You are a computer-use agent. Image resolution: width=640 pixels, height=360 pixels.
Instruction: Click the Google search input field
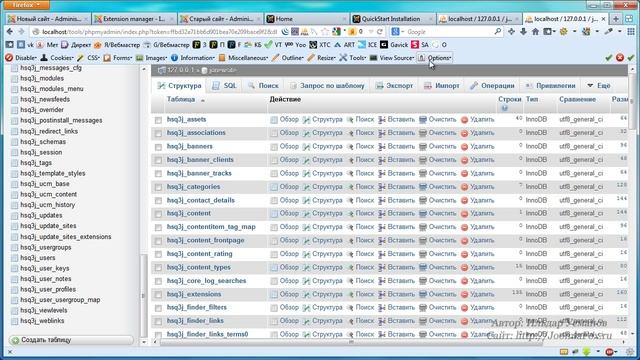(449, 31)
